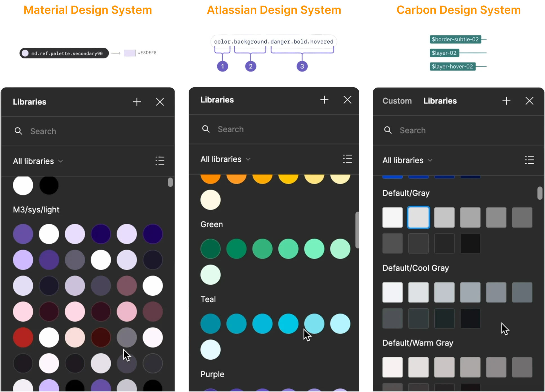This screenshot has width=545, height=392.
Task: Select highlighted gray swatch in Default/Gray
Action: pyautogui.click(x=418, y=217)
